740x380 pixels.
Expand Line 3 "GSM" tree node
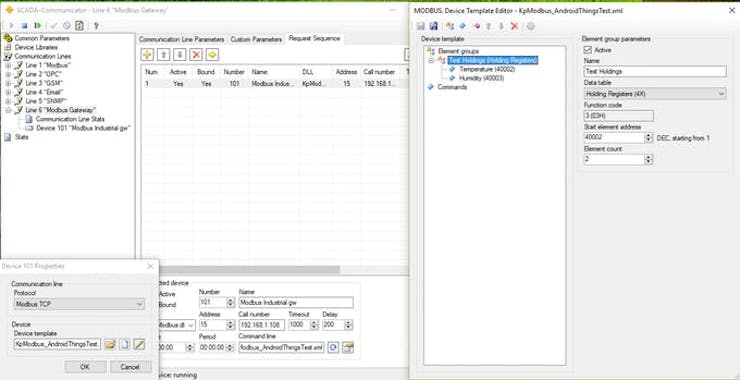(x=8, y=83)
